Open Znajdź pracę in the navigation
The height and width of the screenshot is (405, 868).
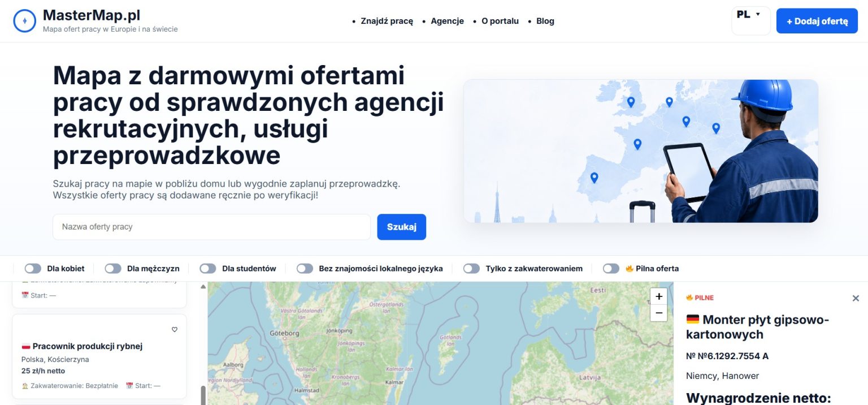pyautogui.click(x=387, y=21)
